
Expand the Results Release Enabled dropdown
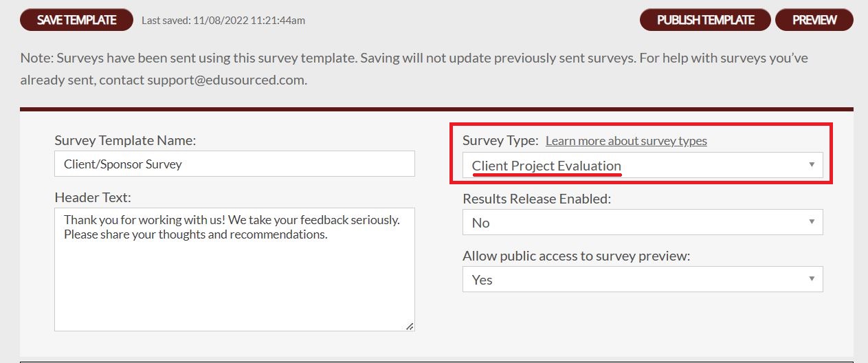pyautogui.click(x=643, y=222)
